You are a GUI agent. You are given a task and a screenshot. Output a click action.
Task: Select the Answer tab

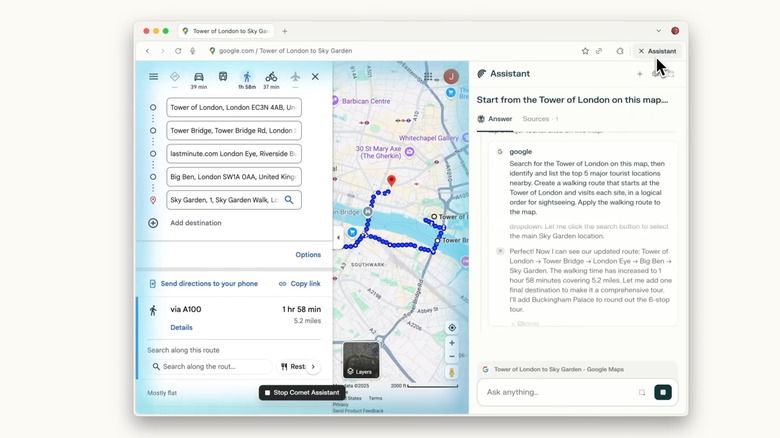495,119
